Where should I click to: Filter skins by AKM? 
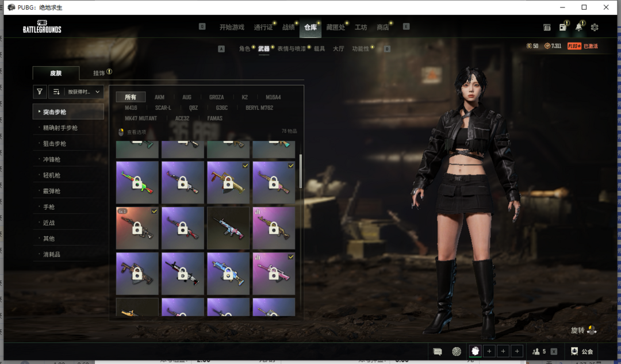click(x=159, y=97)
